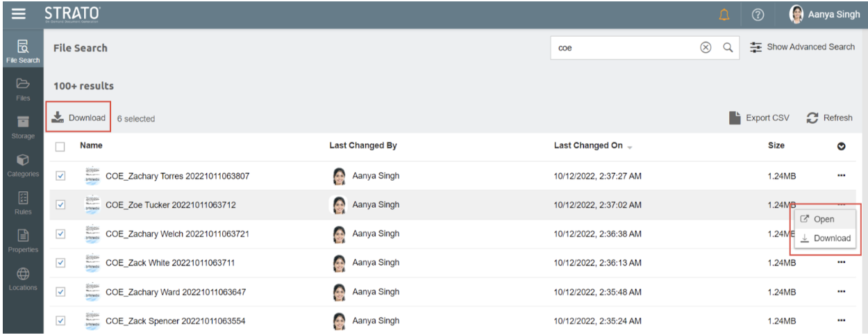This screenshot has width=868, height=335.
Task: Click the magnifier search icon
Action: 728,48
